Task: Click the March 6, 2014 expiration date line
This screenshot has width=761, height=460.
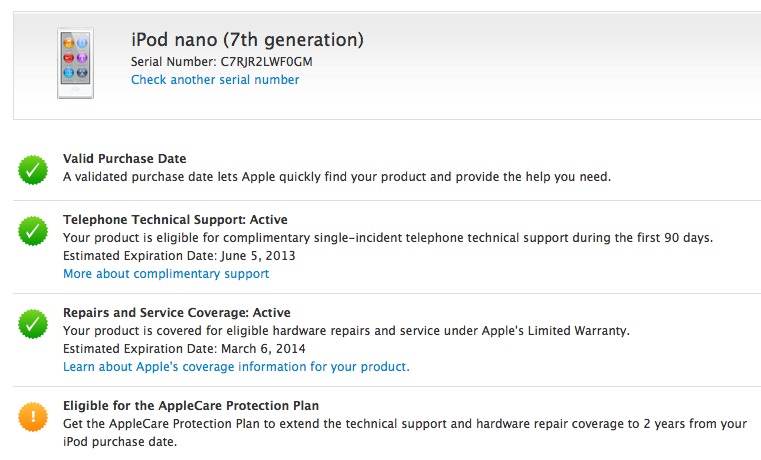Action: 184,349
